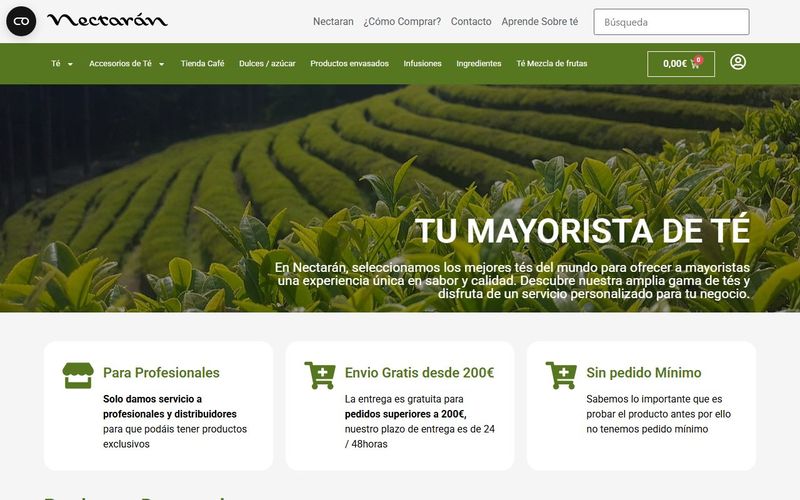The width and height of the screenshot is (800, 500).
Task: Follow the Nectaran top link
Action: click(333, 21)
